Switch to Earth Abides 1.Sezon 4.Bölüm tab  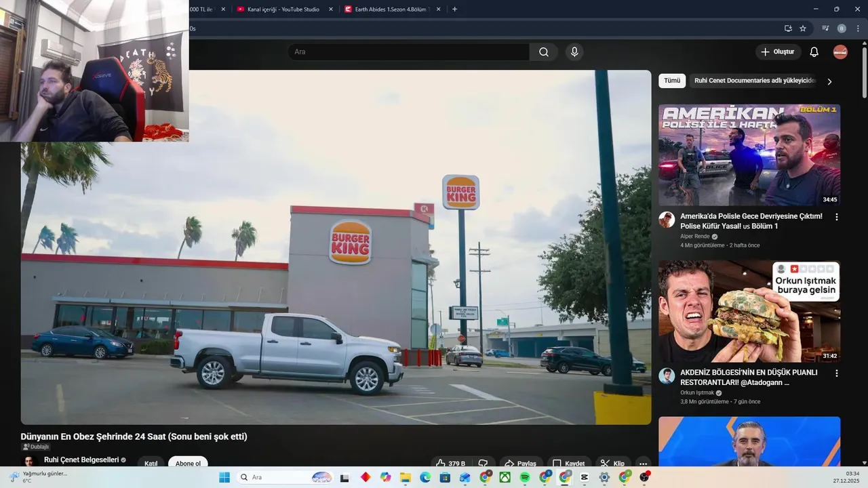393,9
